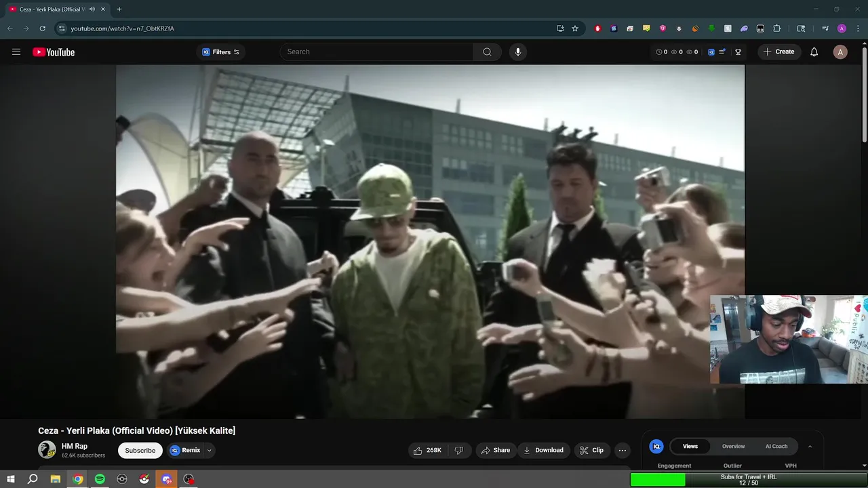Focus the YouTube search box
Viewport: 868px width, 488px height.
(376, 52)
